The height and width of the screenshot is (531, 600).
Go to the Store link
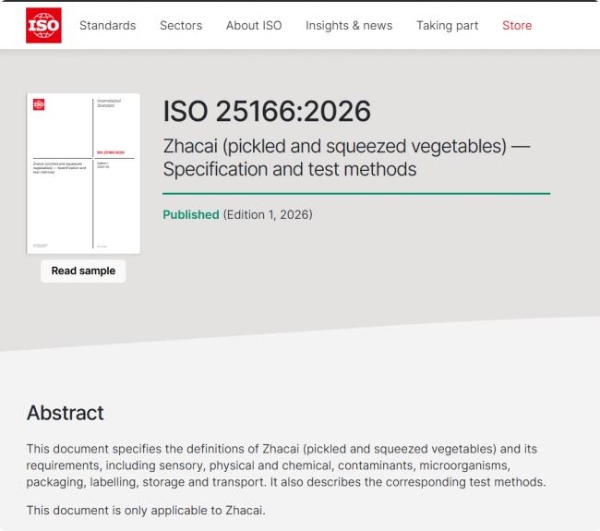point(517,26)
